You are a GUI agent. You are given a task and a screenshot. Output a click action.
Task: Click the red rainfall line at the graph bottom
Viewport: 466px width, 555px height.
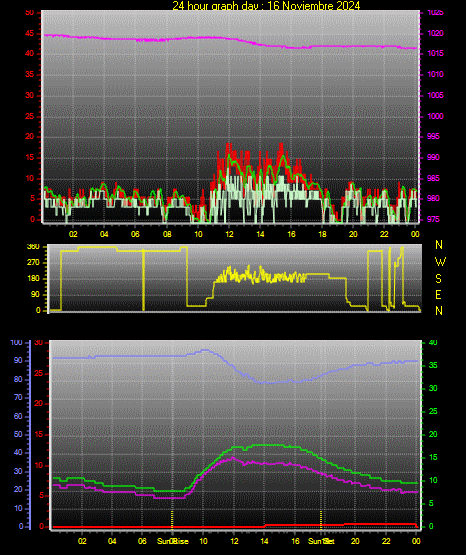pyautogui.click(x=234, y=527)
